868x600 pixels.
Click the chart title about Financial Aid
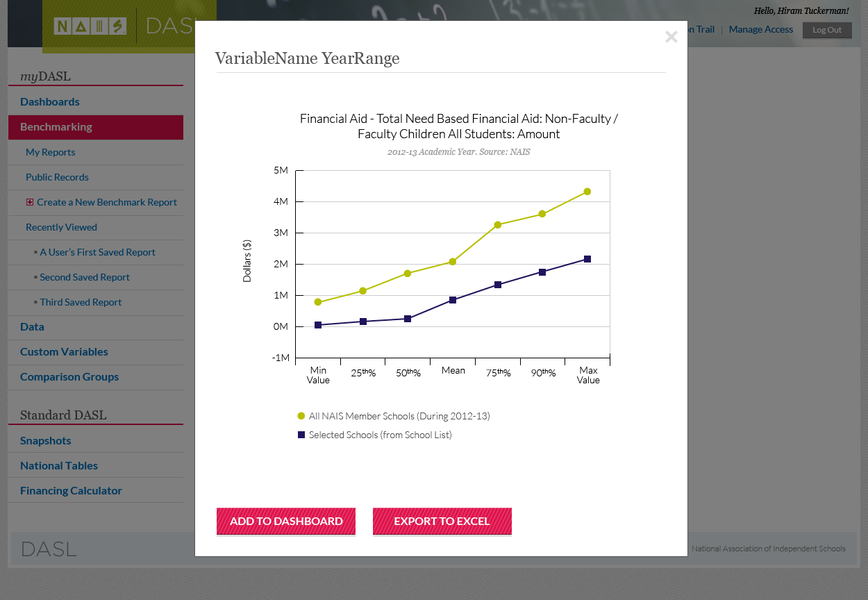[459, 126]
